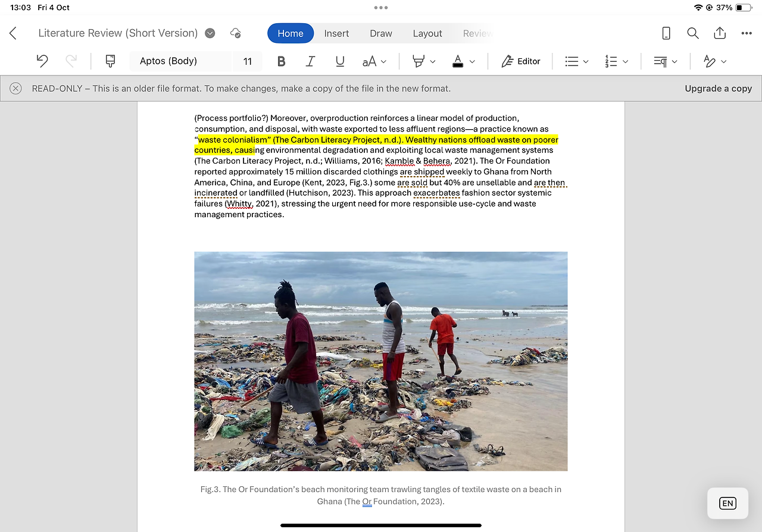The width and height of the screenshot is (762, 532).
Task: Tap Upgrade a copy
Action: 718,89
